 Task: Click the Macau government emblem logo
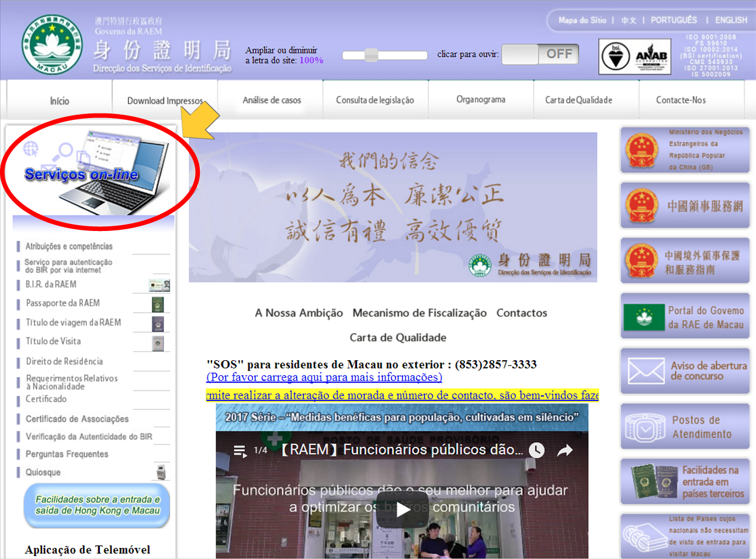52,44
